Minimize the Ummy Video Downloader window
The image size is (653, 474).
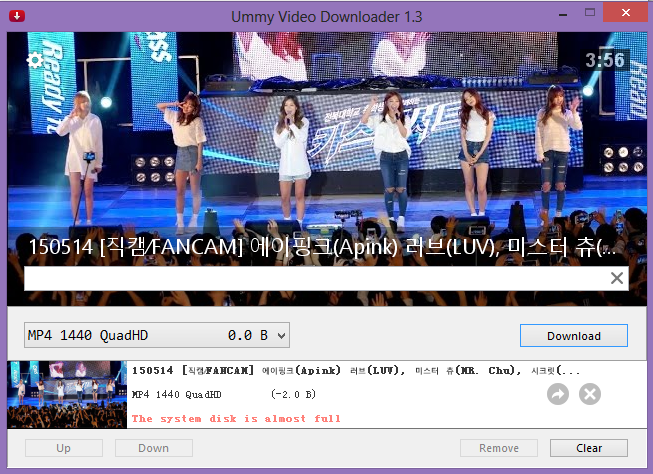[x=563, y=15]
